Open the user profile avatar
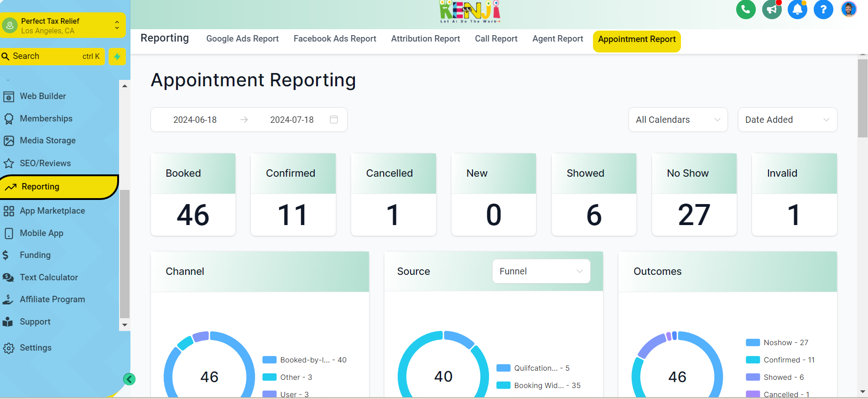This screenshot has height=399, width=868. [x=849, y=9]
